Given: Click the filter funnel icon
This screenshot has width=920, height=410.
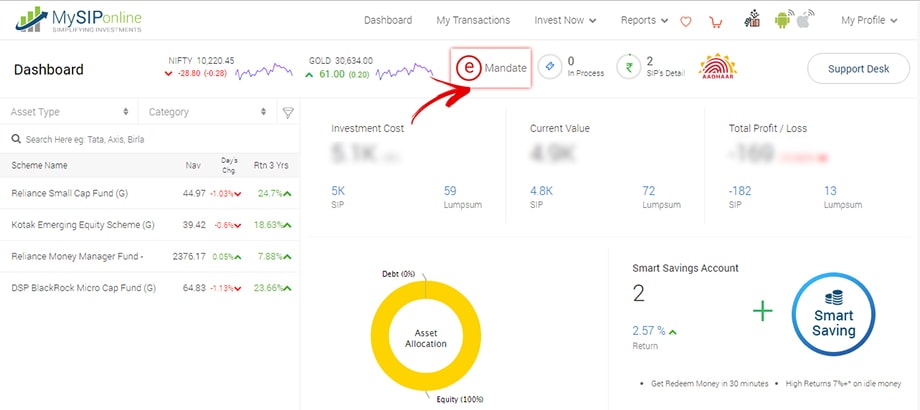Looking at the screenshot, I should 288,112.
